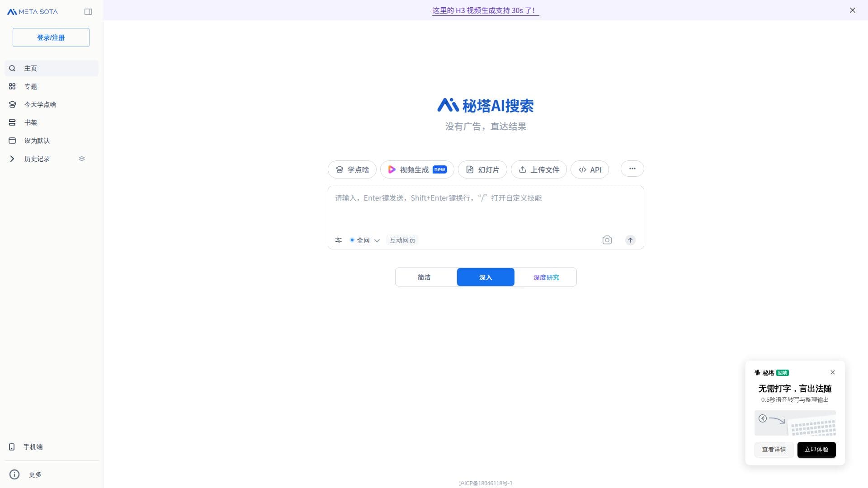Dismiss the top announcement banner

[x=853, y=10]
